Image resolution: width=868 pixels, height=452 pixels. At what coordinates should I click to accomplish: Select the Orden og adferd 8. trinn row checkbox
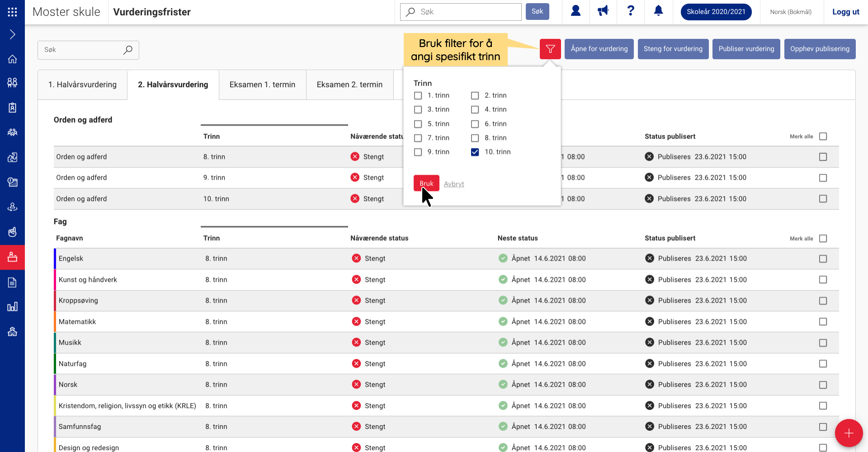tap(823, 157)
